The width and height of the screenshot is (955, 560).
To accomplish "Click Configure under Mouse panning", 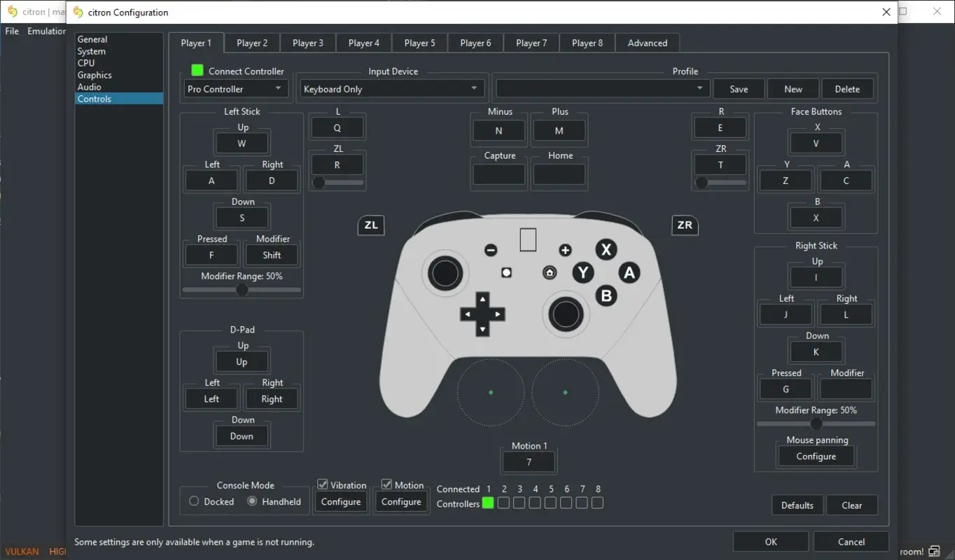I will [816, 456].
